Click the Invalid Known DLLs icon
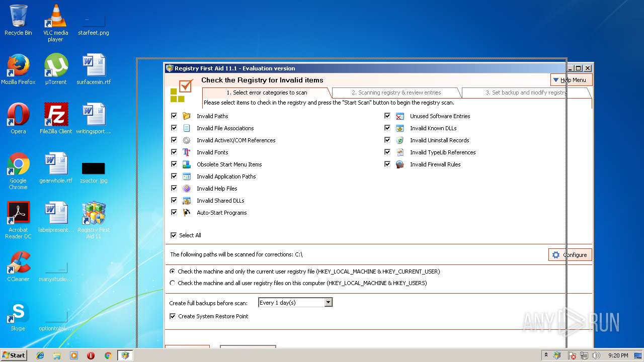 (400, 128)
